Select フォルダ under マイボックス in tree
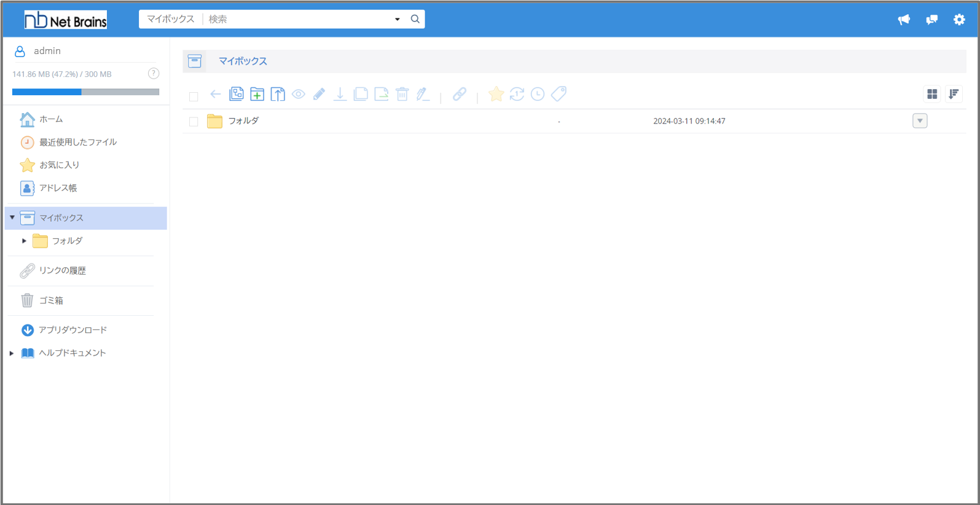 [67, 241]
